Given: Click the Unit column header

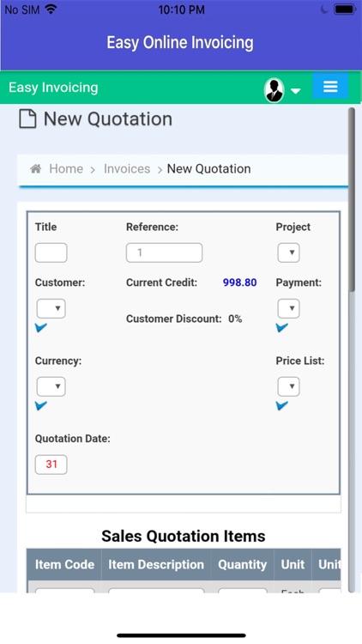Looking at the screenshot, I should (293, 564).
